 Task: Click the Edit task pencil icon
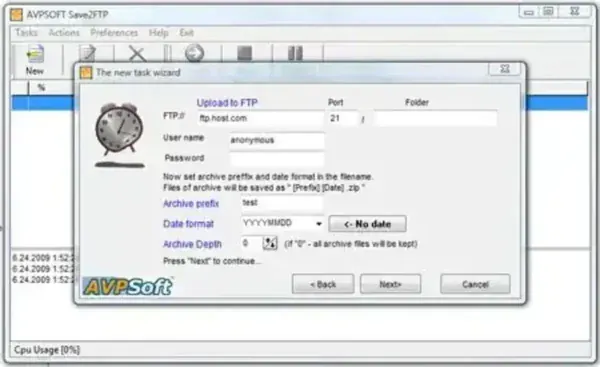(88, 53)
